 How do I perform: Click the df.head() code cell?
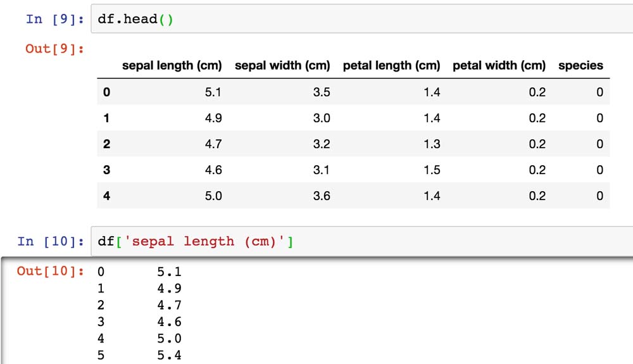[x=361, y=19]
